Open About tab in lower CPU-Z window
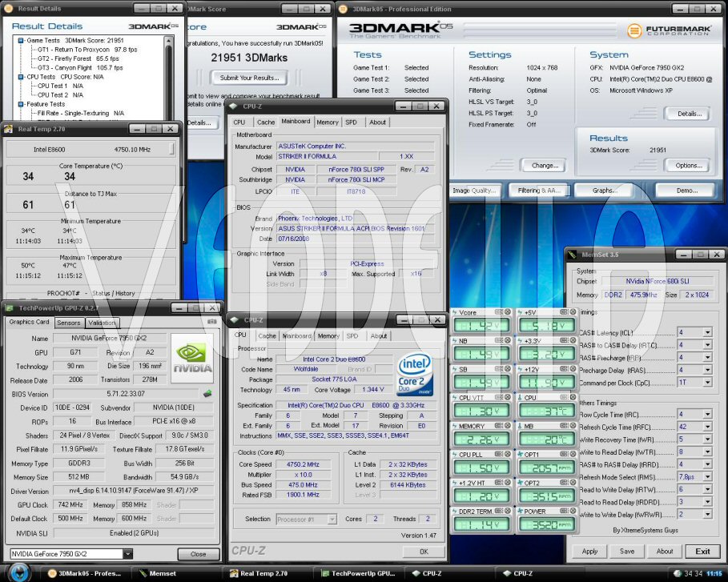The image size is (728, 582). point(378,335)
